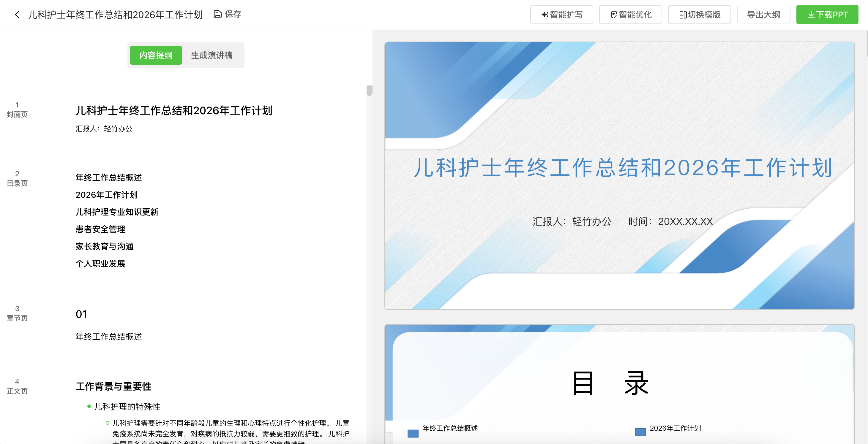Click the outline item 患者安全管理
Viewport: 868px width, 444px height.
(x=100, y=229)
